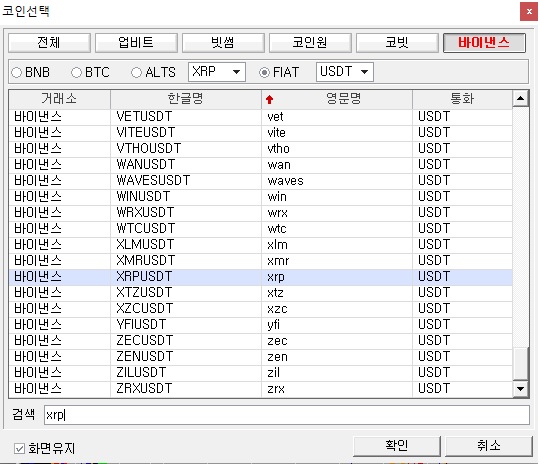This screenshot has width=540, height=464.
Task: Click the 'yfi' English name cell
Action: [337, 325]
